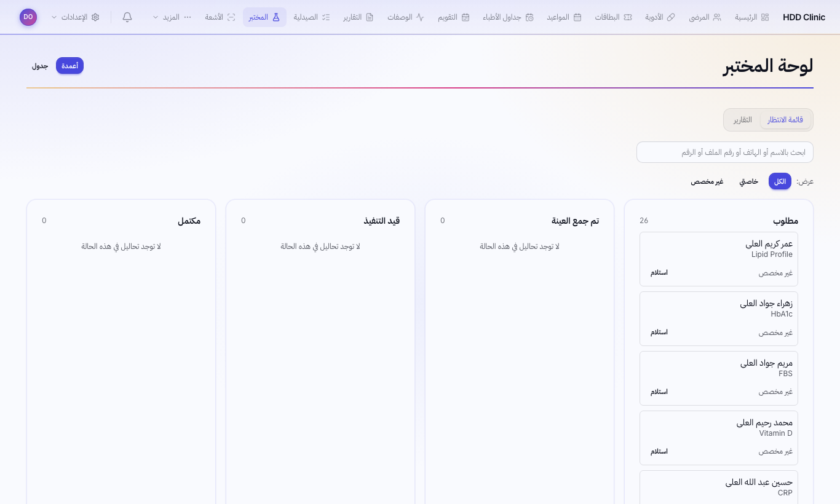The height and width of the screenshot is (504, 840).
Task: Click the الأدوية pill icon
Action: pos(671,17)
